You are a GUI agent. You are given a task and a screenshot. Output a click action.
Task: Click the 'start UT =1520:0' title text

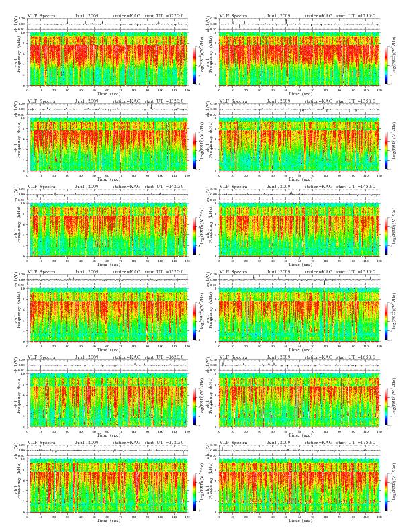click(x=164, y=271)
